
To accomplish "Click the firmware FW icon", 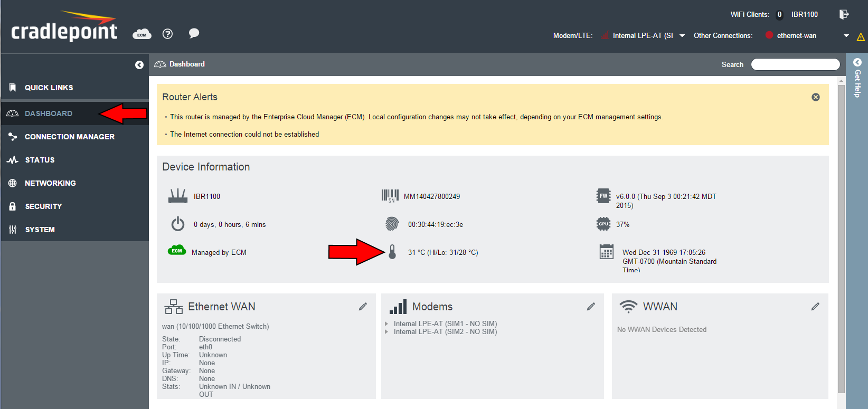I will pos(603,196).
